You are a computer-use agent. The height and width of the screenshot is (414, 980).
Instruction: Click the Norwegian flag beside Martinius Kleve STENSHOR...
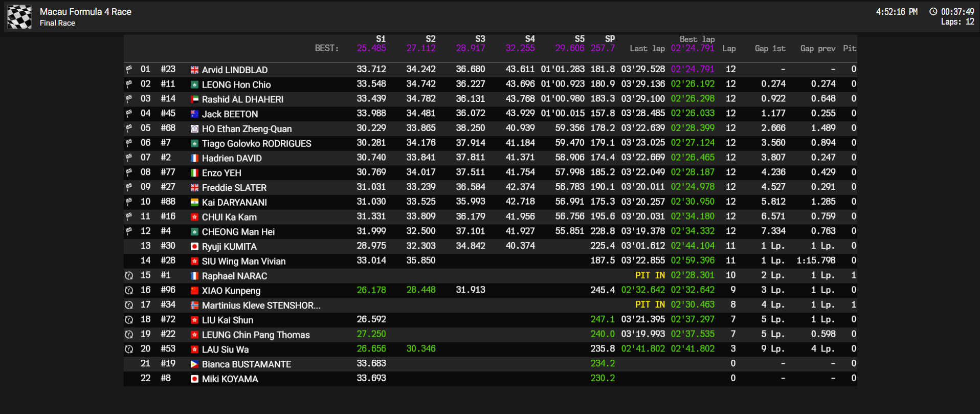194,306
